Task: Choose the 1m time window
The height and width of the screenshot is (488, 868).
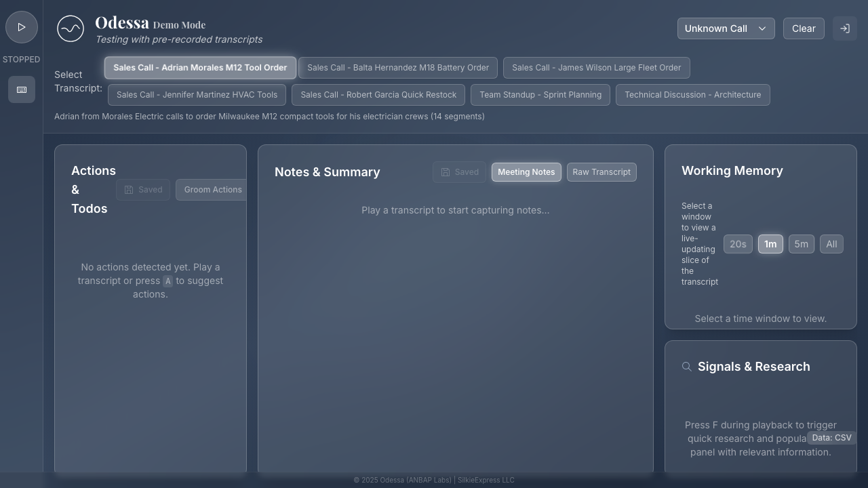Action: point(770,244)
